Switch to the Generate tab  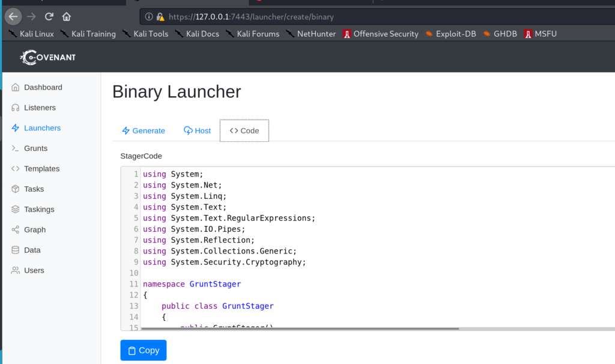tap(143, 130)
